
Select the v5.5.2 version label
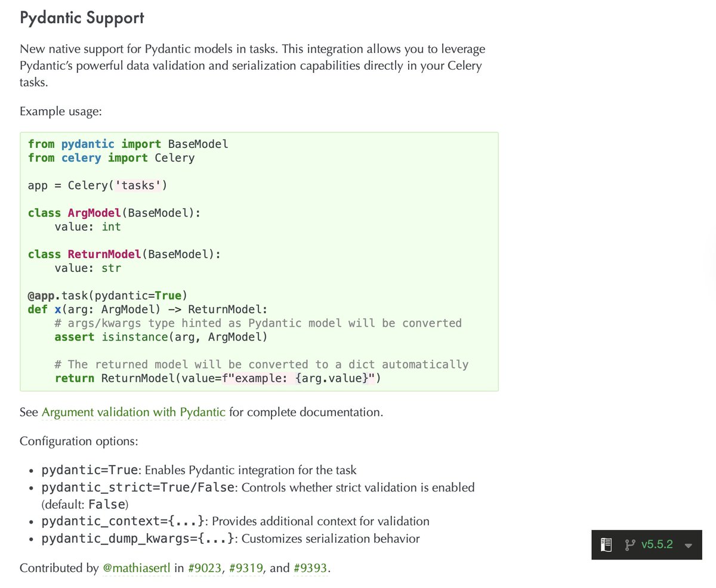point(657,544)
